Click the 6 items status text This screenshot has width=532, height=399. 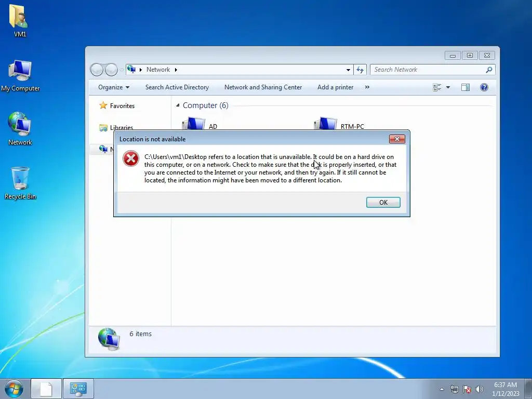tap(140, 334)
